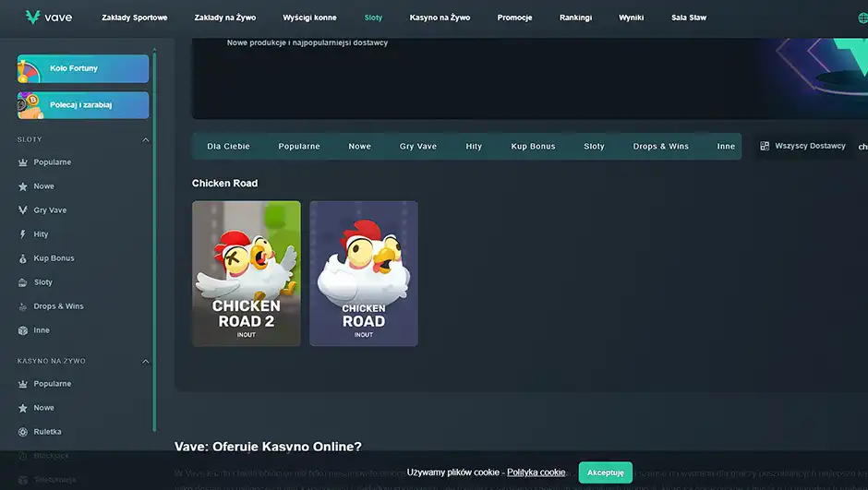Go to Wyścigi konne
Viewport: 868px width, 490px height.
pos(309,18)
